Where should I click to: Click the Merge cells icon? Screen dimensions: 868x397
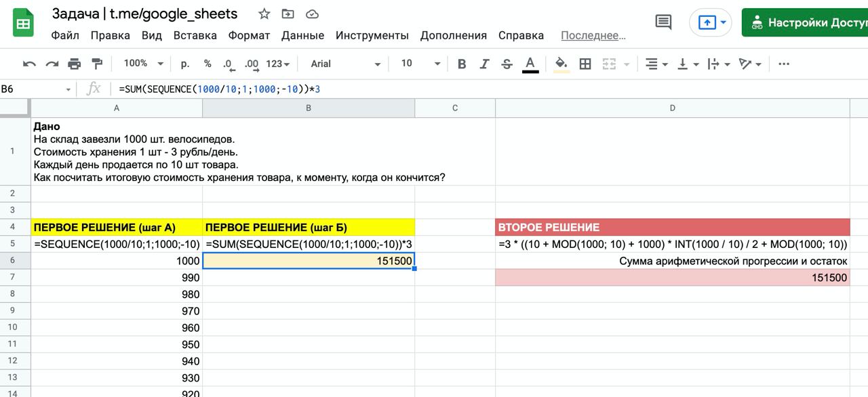pos(609,64)
